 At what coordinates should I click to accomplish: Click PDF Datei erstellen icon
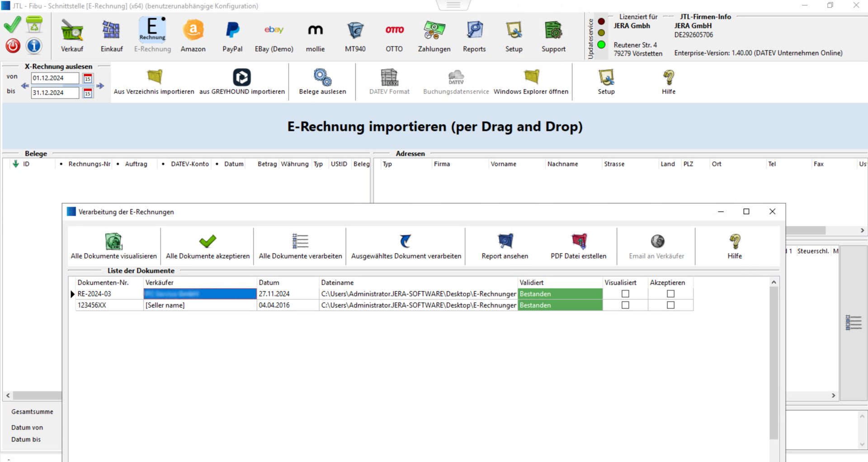tap(578, 242)
